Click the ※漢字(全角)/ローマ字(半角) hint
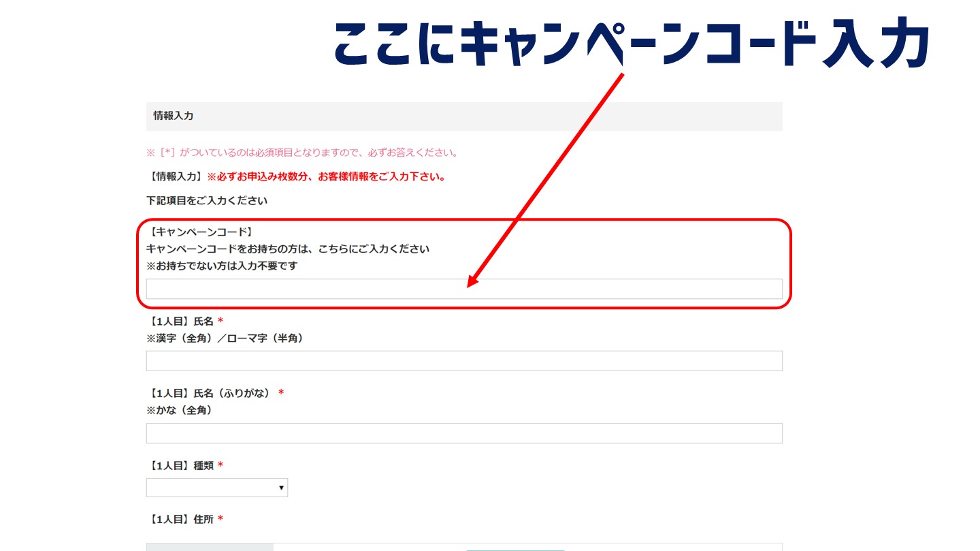 coord(225,339)
